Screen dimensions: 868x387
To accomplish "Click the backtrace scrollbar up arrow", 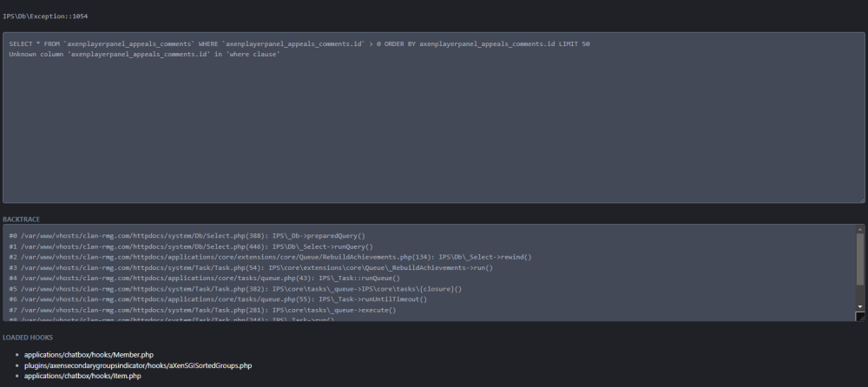I will tap(860, 229).
